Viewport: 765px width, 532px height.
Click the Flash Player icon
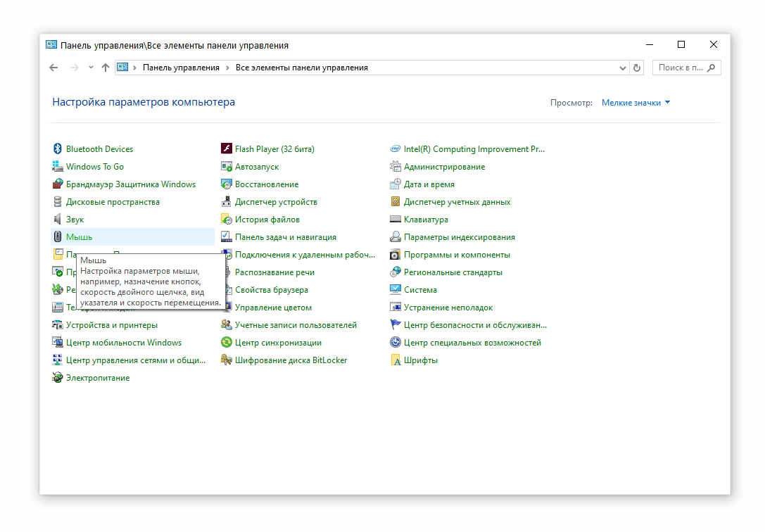coord(227,148)
